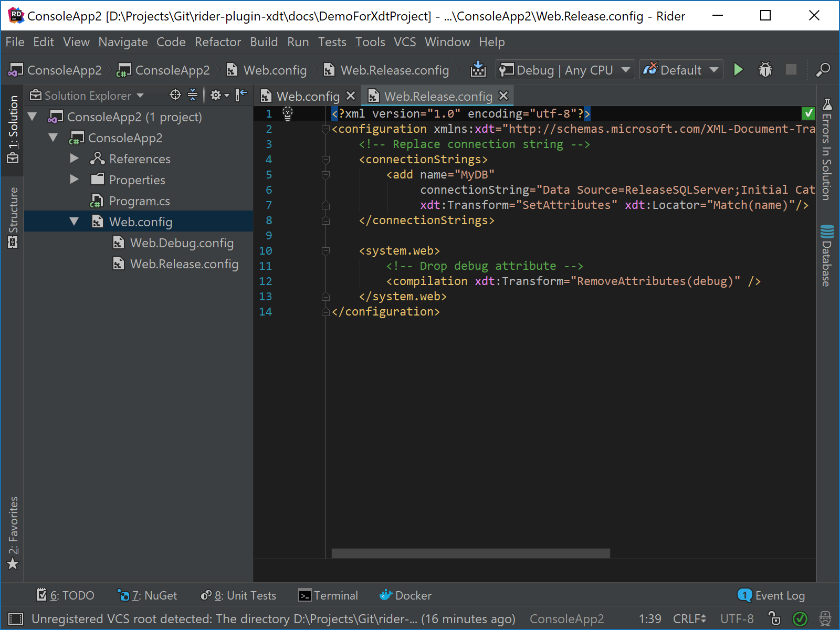The height and width of the screenshot is (630, 840).
Task: Open the Structure tool window
Action: point(13,217)
